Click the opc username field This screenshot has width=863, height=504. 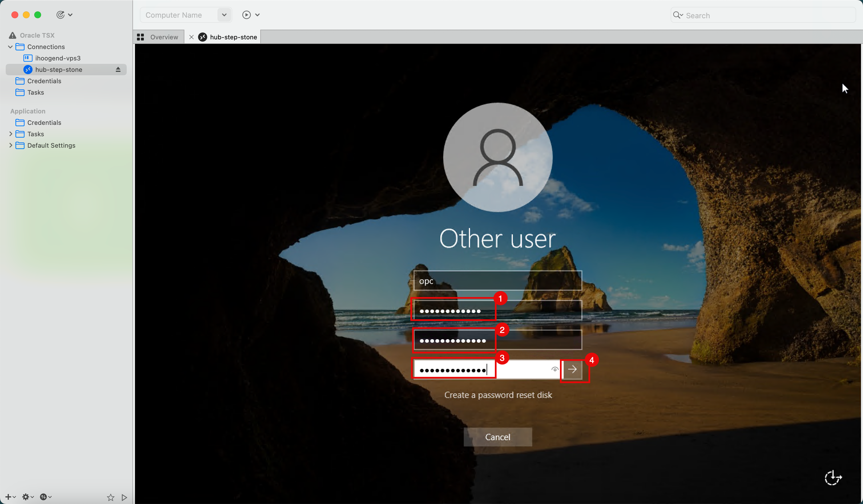(497, 281)
